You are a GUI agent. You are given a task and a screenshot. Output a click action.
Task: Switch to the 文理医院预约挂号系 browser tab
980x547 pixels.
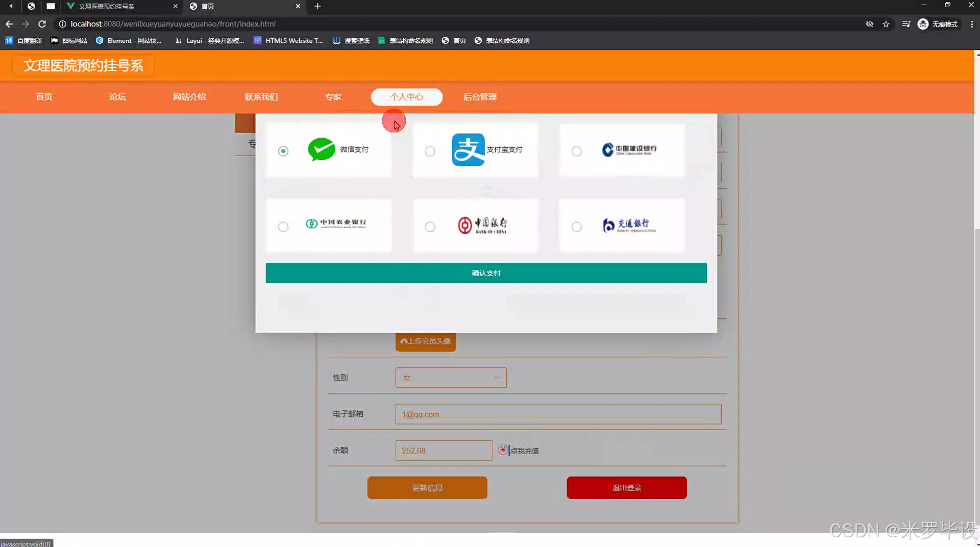[121, 6]
